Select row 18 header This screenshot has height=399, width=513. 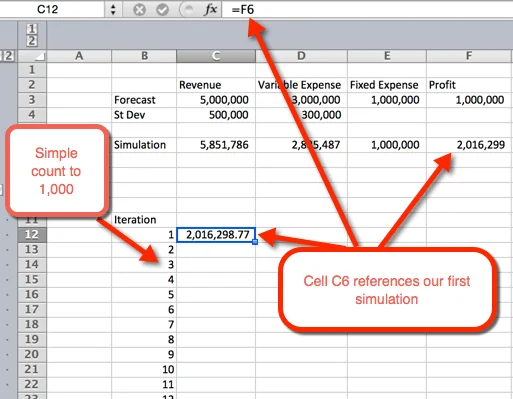(x=32, y=325)
